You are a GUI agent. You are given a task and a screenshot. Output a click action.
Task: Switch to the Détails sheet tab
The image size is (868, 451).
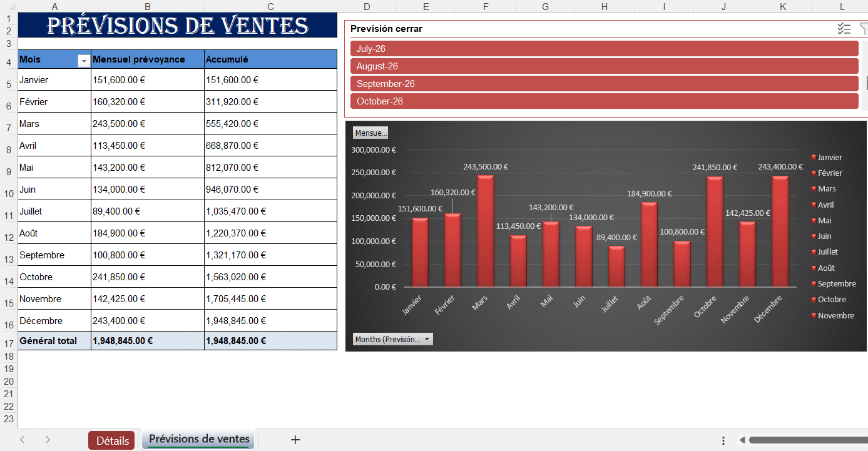pos(111,440)
